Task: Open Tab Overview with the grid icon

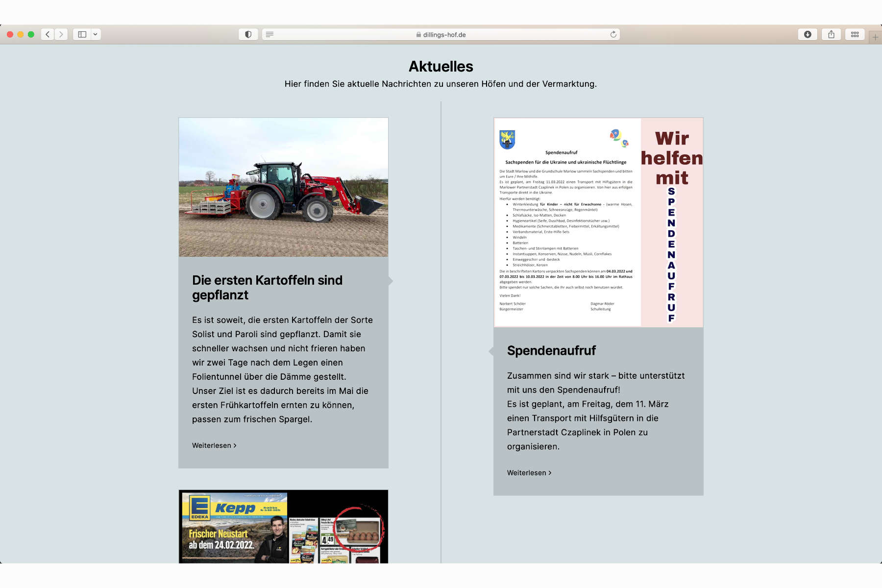Action: [855, 34]
